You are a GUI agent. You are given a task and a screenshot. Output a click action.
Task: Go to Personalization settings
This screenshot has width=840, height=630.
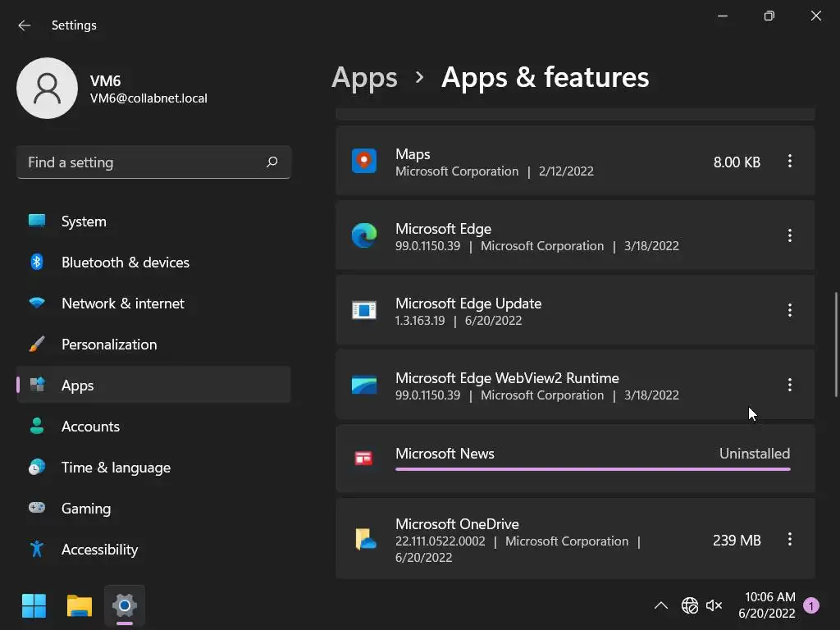tap(108, 345)
